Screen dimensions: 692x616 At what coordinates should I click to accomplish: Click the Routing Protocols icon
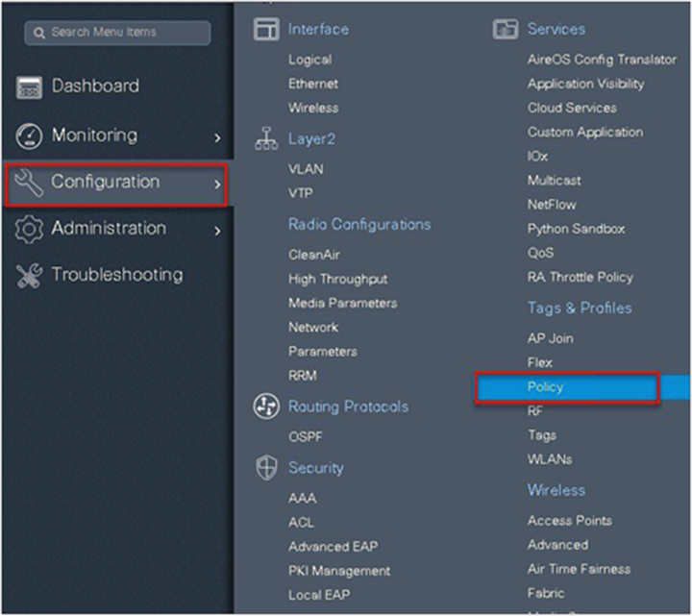tap(266, 407)
